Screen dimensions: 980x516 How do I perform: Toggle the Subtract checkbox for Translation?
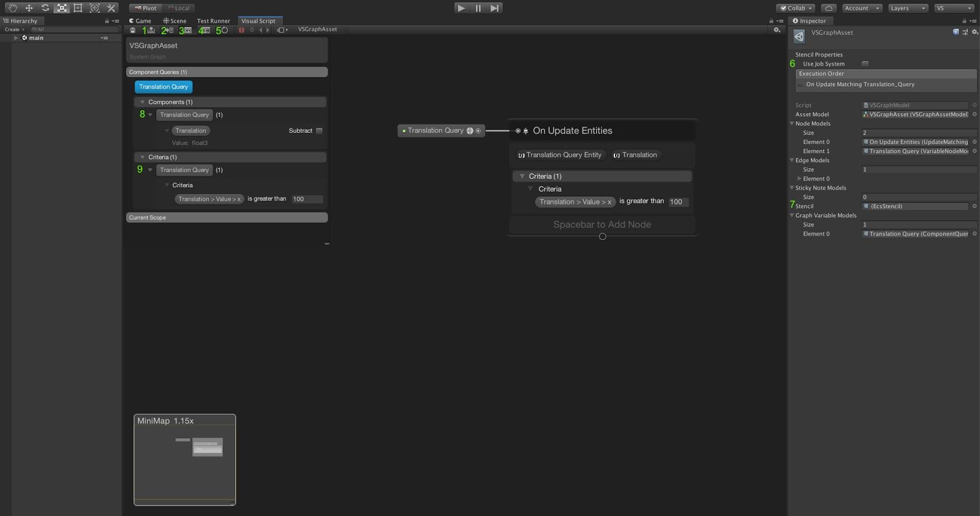pos(319,130)
